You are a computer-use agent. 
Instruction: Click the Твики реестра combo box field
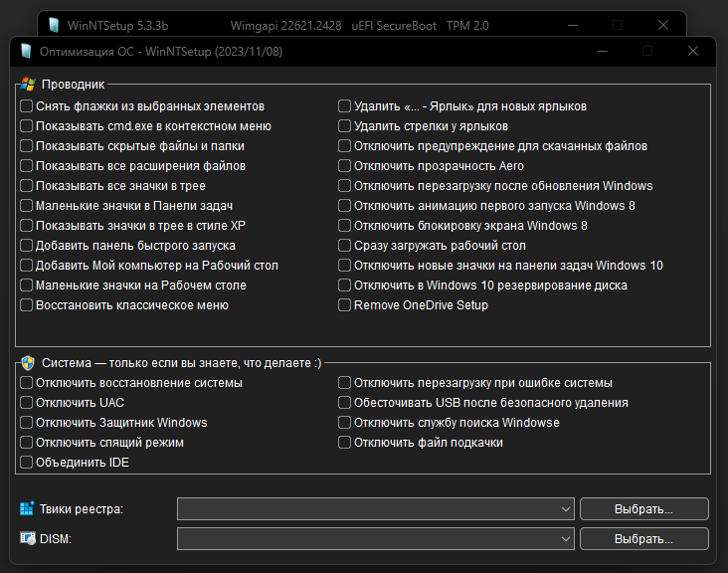point(376,509)
